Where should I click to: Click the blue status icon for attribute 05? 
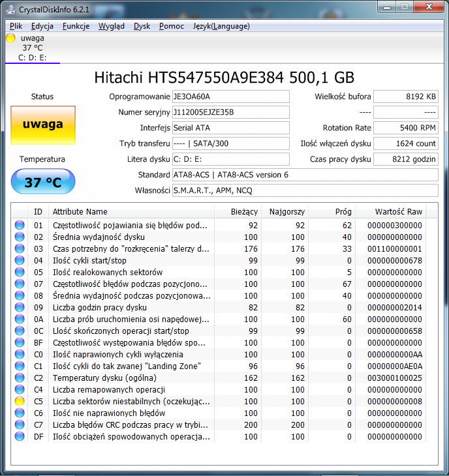click(x=20, y=272)
